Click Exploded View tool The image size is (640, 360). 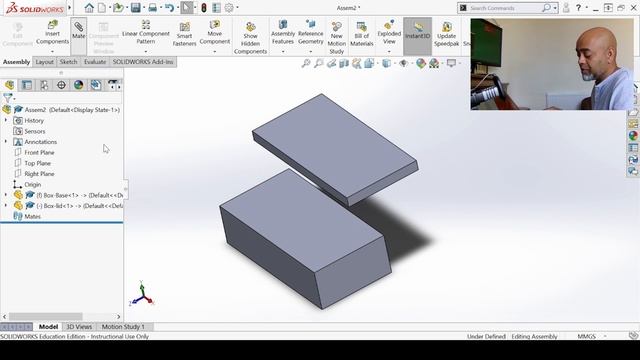pyautogui.click(x=389, y=32)
